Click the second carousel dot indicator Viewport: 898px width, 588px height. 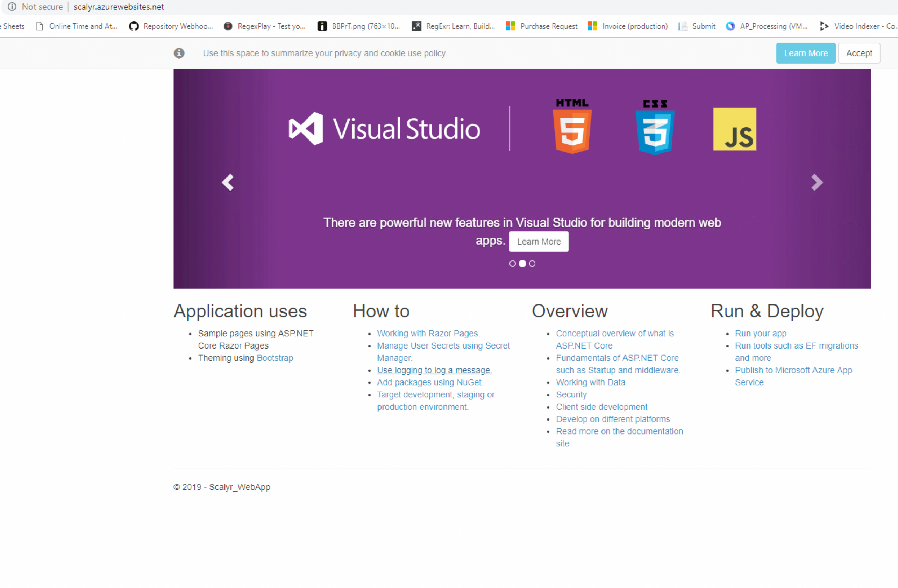522,263
